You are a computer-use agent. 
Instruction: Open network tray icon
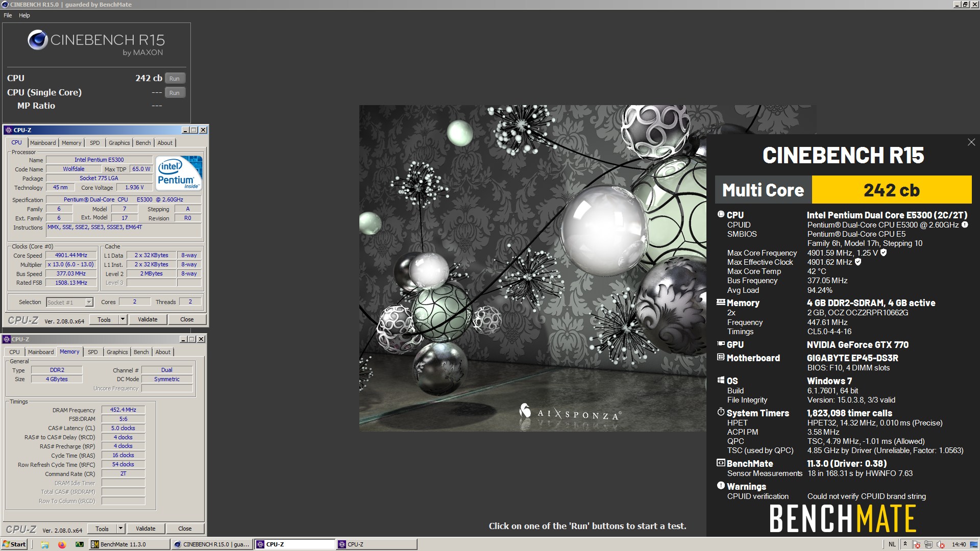pyautogui.click(x=928, y=545)
